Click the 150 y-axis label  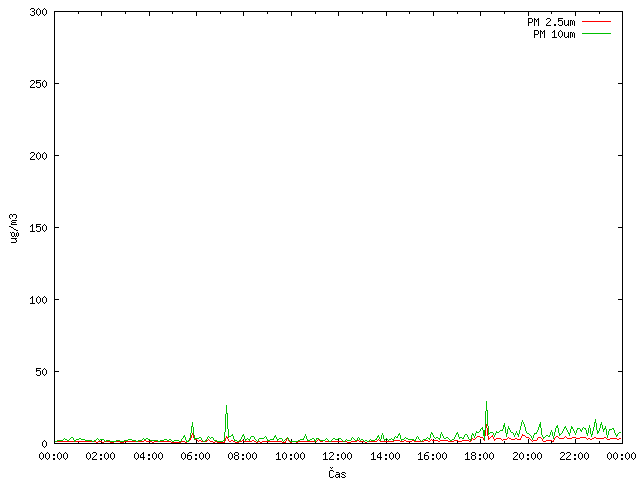[x=38, y=228]
